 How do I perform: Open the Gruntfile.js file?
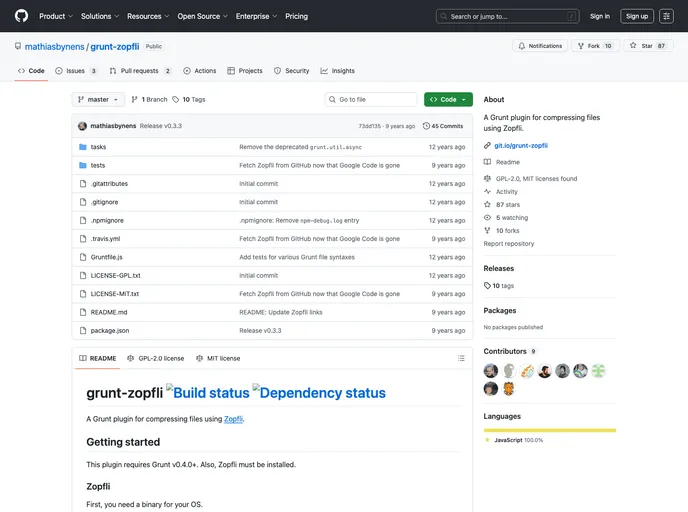click(107, 257)
